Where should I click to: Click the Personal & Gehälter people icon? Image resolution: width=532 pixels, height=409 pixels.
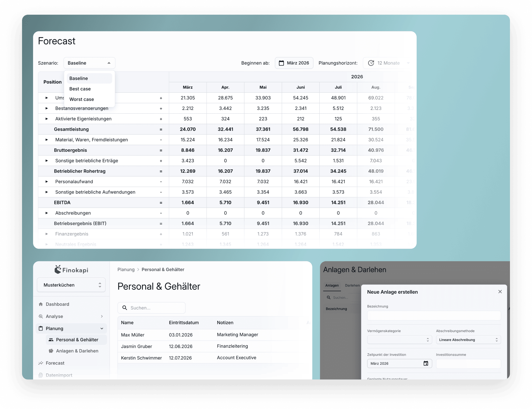[x=51, y=340]
